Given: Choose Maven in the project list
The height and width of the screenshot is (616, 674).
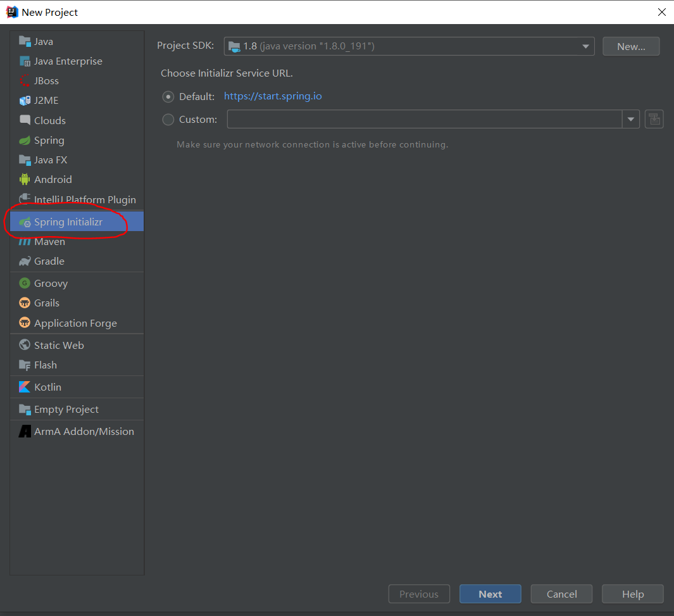Looking at the screenshot, I should (x=77, y=242).
